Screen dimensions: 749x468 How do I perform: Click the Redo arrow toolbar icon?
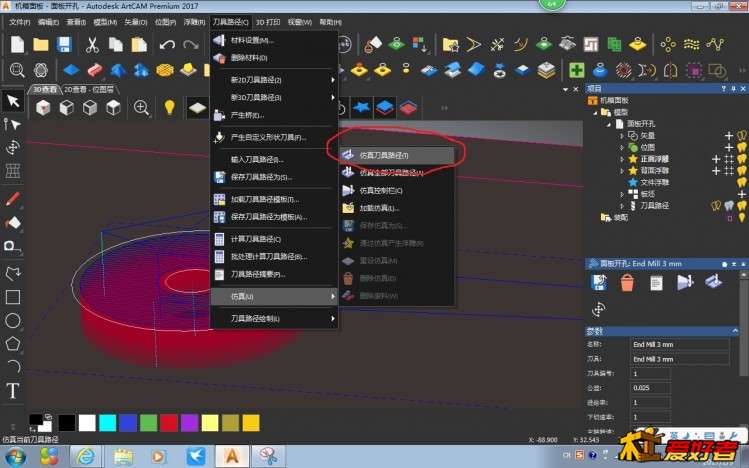[191, 45]
